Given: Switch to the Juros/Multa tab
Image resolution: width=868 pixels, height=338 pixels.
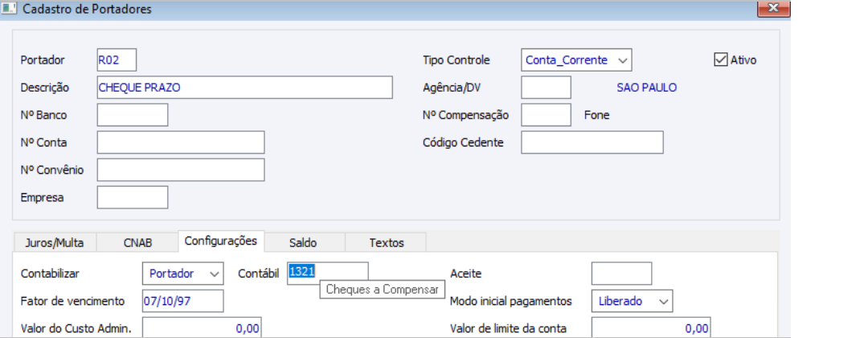Looking at the screenshot, I should tap(55, 242).
